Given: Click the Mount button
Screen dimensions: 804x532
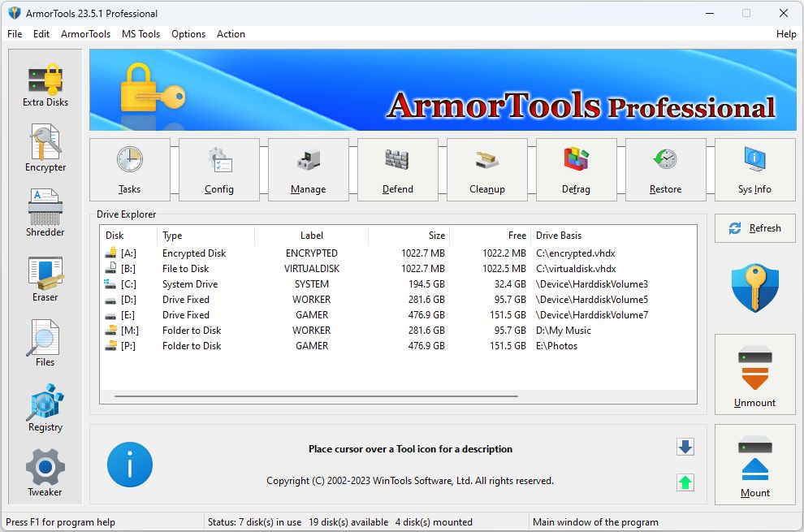Looking at the screenshot, I should [754, 465].
